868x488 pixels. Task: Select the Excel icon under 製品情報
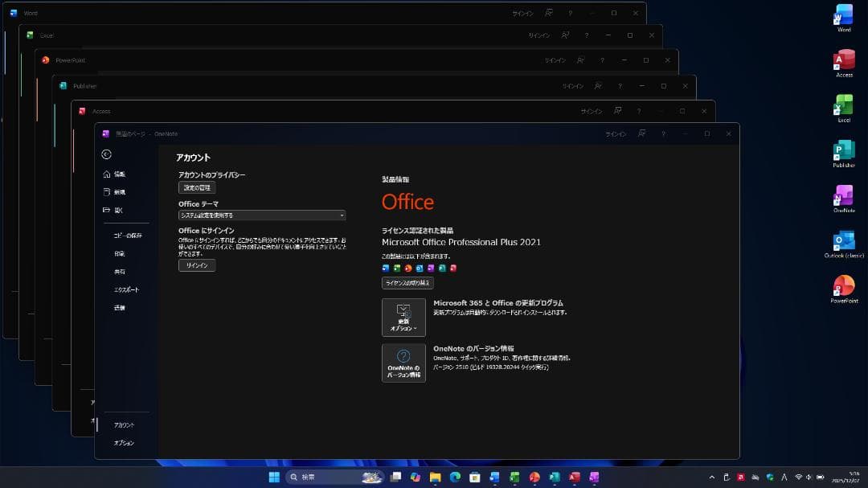click(x=396, y=269)
